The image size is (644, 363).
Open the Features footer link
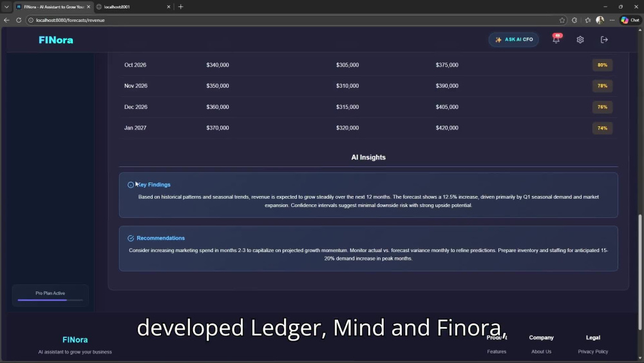point(497,351)
